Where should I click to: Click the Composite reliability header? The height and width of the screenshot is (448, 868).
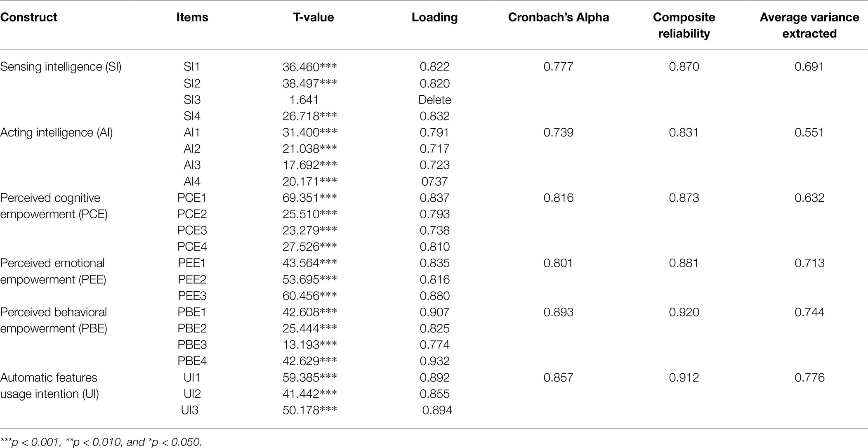[684, 25]
